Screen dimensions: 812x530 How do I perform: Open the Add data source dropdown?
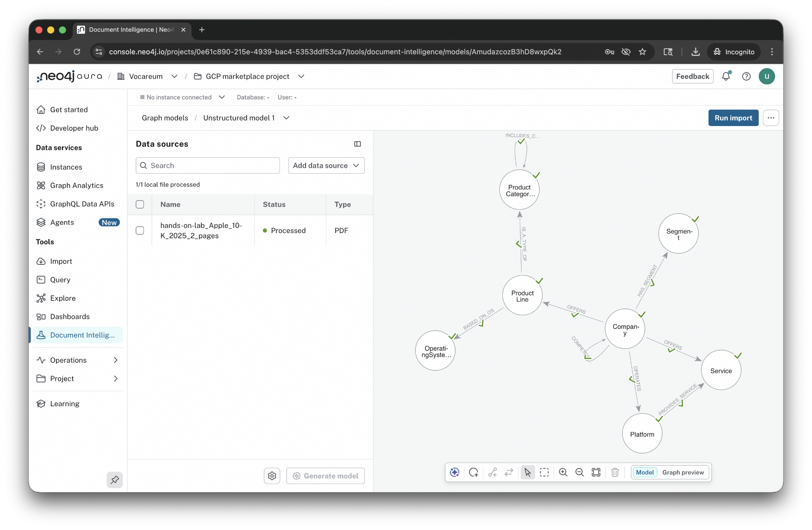point(326,165)
